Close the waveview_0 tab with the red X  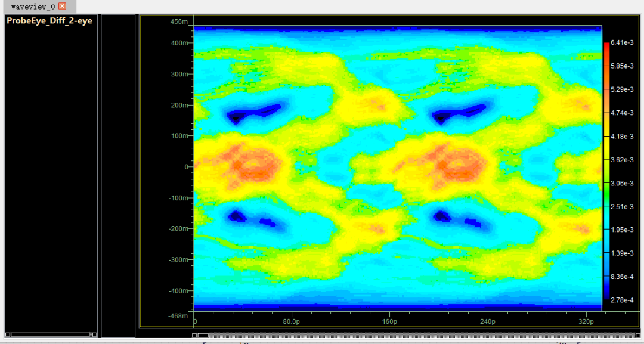click(62, 6)
